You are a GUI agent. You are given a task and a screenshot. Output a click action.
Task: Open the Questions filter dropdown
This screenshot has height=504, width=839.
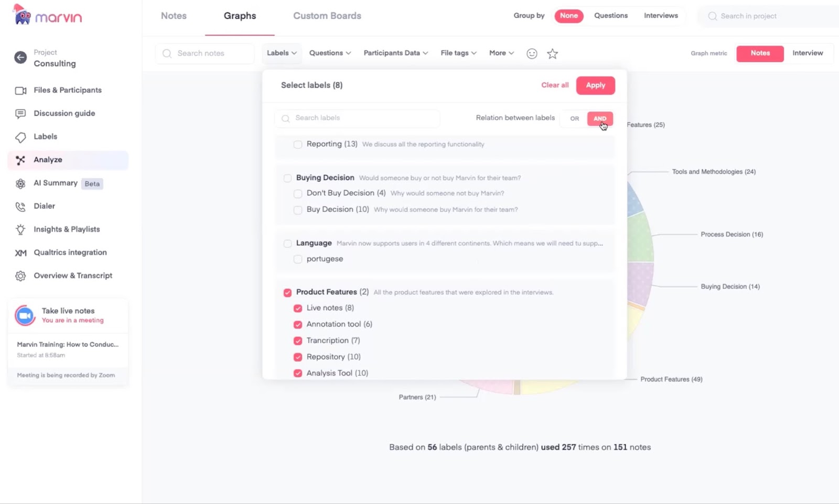click(330, 53)
